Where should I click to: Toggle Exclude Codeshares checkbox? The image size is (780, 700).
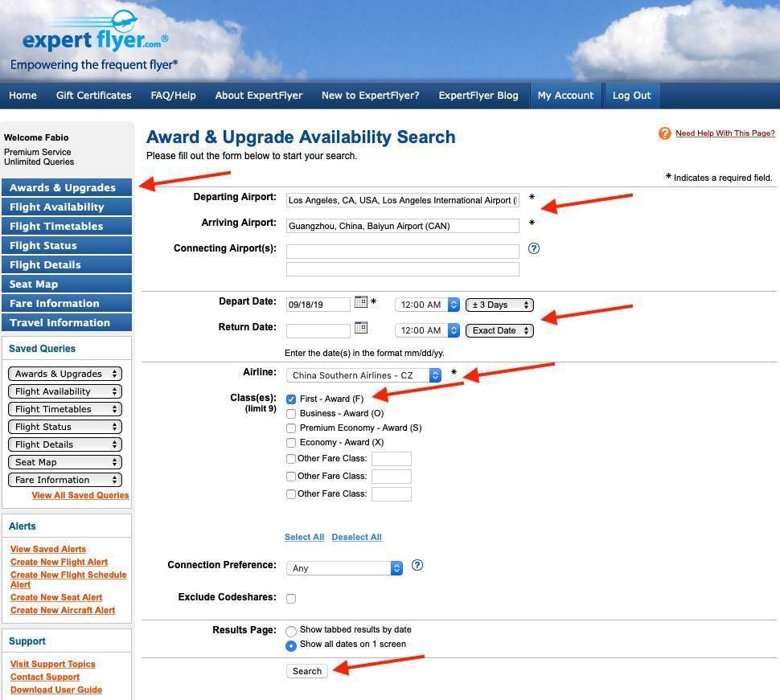click(291, 599)
